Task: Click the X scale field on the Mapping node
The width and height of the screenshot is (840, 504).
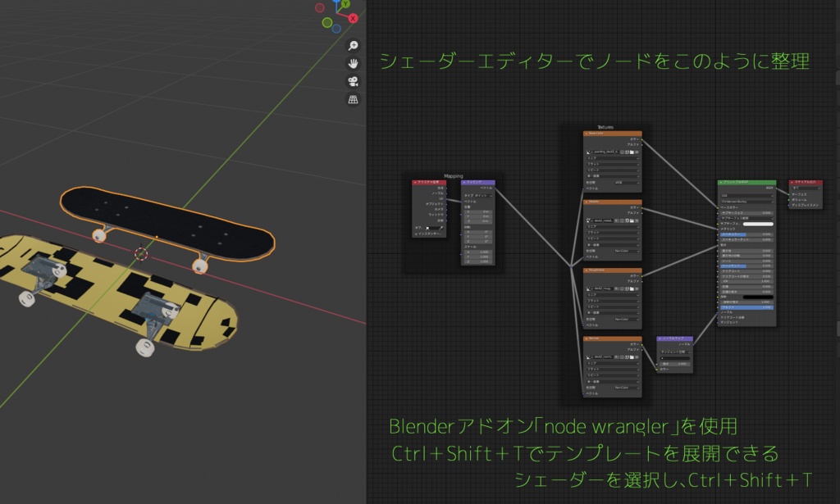Action: tap(477, 252)
